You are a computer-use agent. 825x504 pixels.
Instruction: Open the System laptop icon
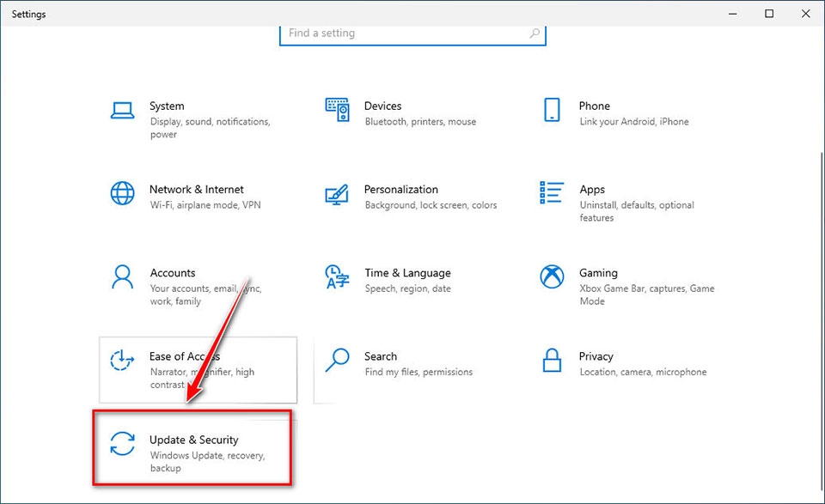click(x=122, y=111)
